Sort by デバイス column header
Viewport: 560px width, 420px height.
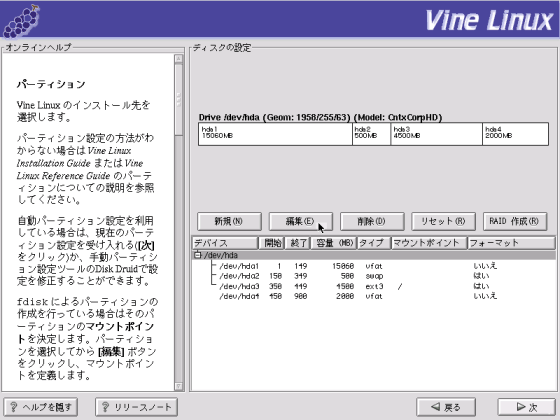click(x=225, y=243)
